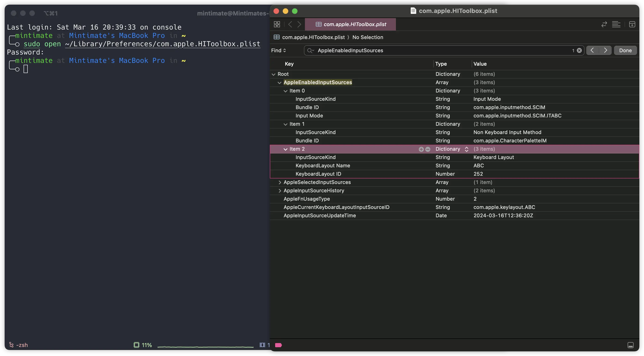
Task: Click the value 252
Action: click(x=478, y=174)
